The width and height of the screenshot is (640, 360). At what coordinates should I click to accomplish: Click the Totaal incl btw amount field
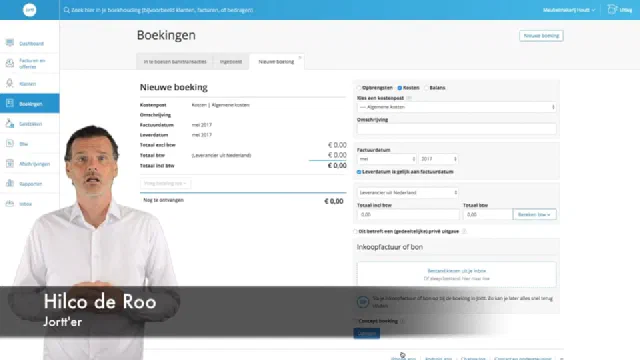point(408,214)
